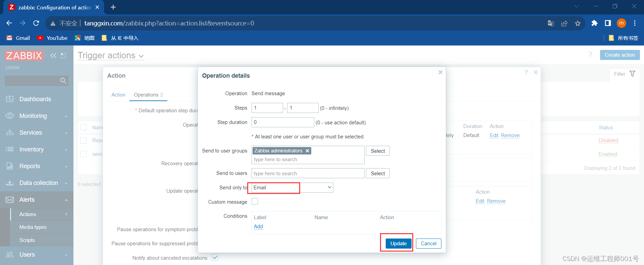Close the Action dialog with its X
This screenshot has height=265, width=644.
pyautogui.click(x=536, y=72)
